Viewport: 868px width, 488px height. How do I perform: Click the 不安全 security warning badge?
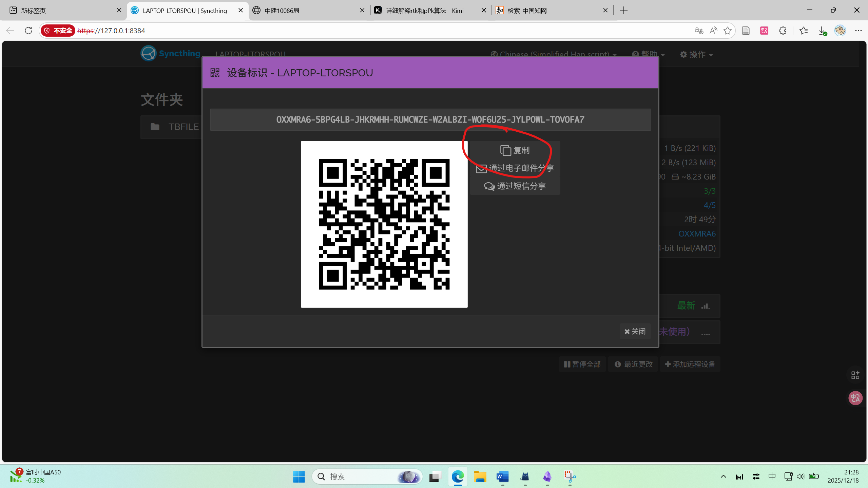(x=58, y=31)
